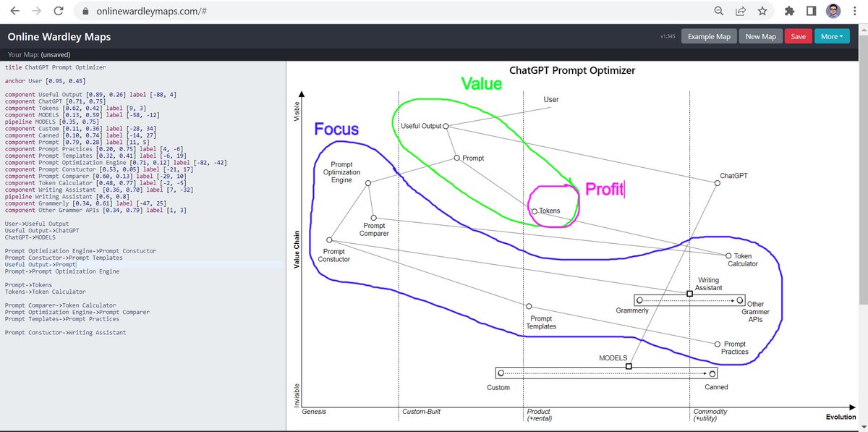Click the Commodity (+utility) stage label
The width and height of the screenshot is (868, 432).
(x=712, y=415)
